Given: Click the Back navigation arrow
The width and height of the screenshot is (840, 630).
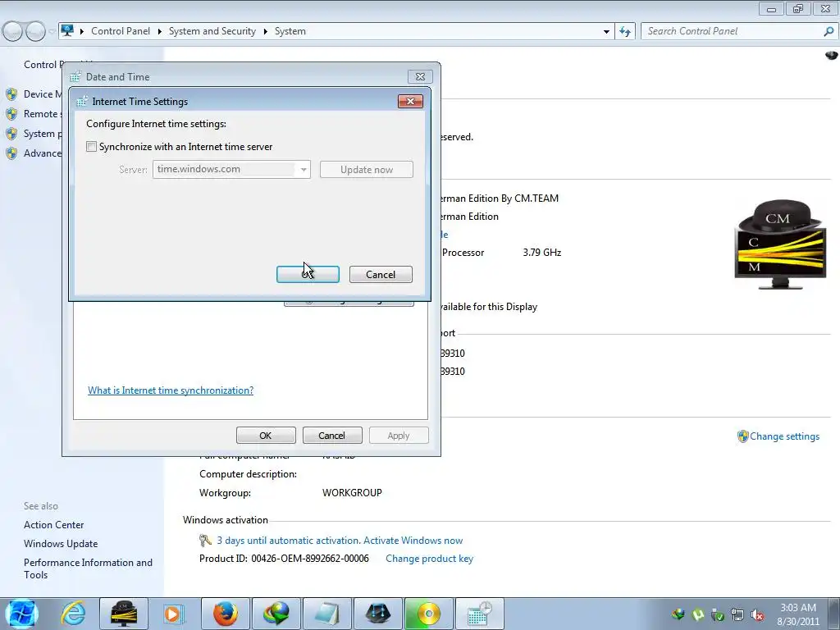Looking at the screenshot, I should [x=13, y=31].
